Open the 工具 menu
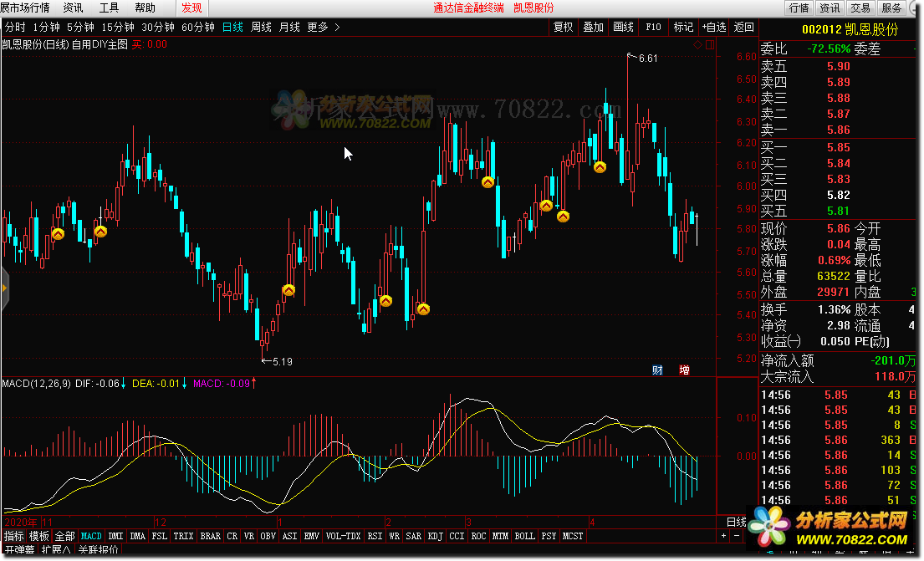924x561 pixels. click(109, 8)
